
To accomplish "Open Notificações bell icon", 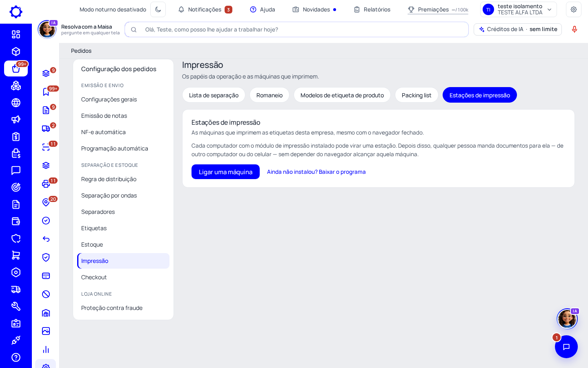I will pyautogui.click(x=181, y=9).
